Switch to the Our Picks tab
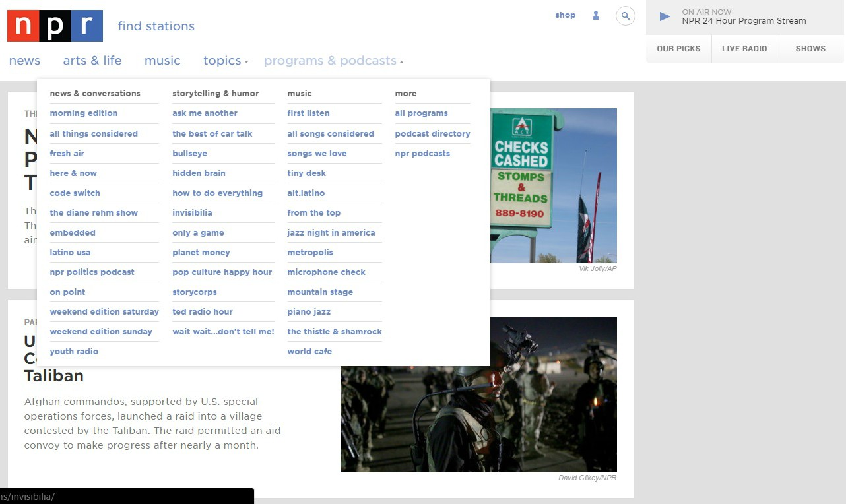Viewport: 846px width, 504px height. (678, 49)
